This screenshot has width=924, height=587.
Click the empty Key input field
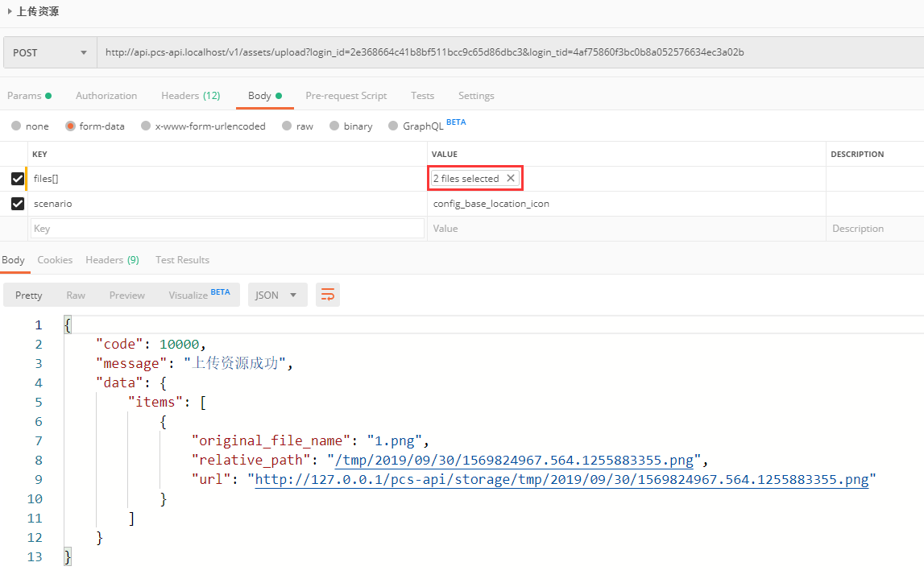[227, 229]
